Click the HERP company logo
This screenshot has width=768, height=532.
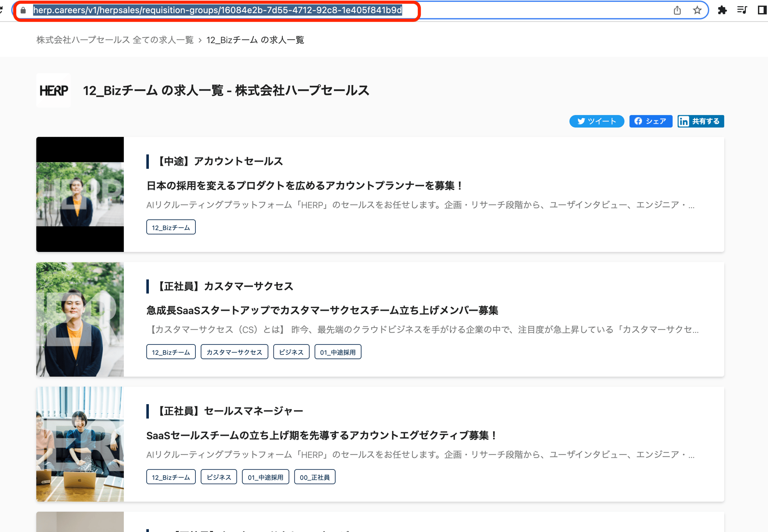coord(54,90)
